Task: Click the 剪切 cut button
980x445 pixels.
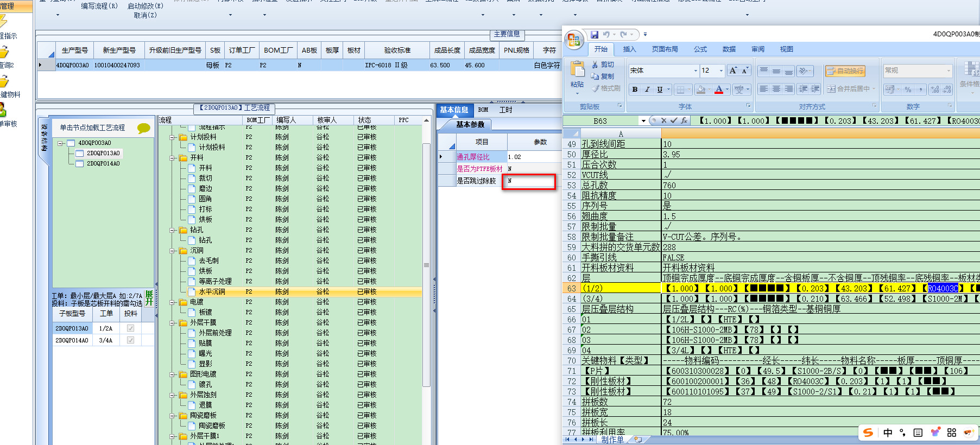Action: pyautogui.click(x=603, y=65)
